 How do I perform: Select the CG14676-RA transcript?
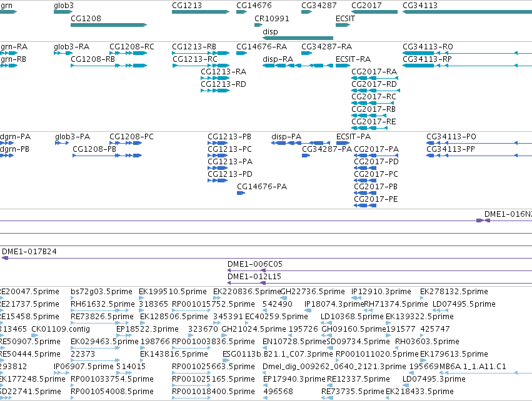pos(241,53)
